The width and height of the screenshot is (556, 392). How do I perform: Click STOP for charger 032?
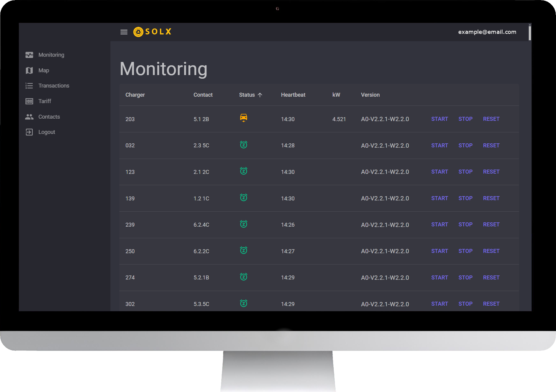click(465, 146)
